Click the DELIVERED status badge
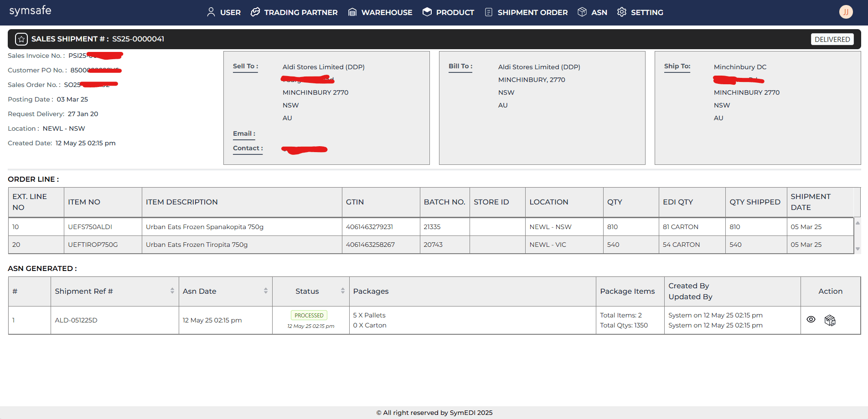868x419 pixels. (832, 39)
